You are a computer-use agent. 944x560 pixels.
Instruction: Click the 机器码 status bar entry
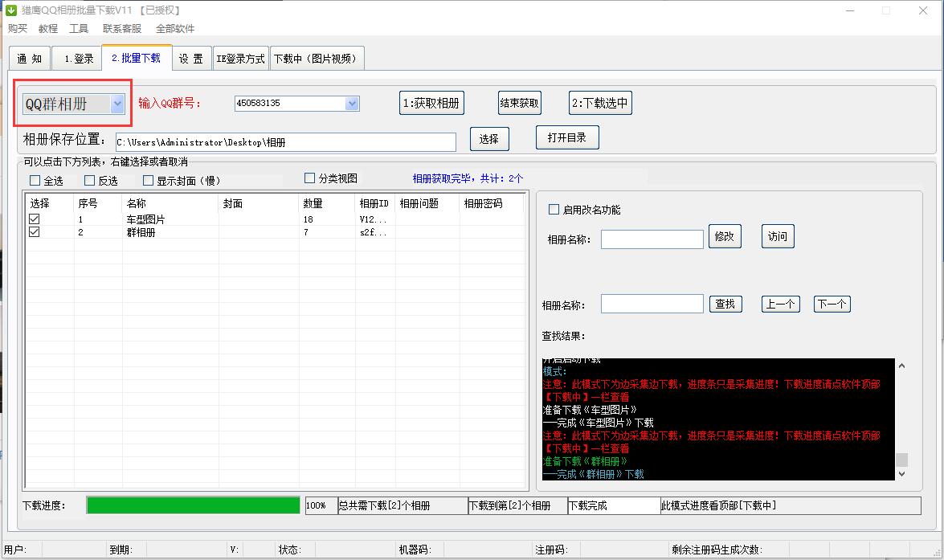coord(415,550)
